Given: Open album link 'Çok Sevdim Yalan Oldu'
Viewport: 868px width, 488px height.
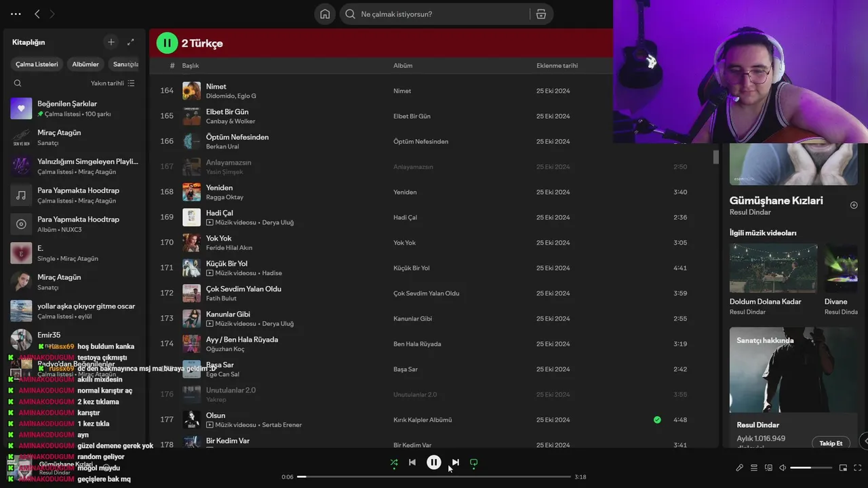Looking at the screenshot, I should [x=427, y=293].
